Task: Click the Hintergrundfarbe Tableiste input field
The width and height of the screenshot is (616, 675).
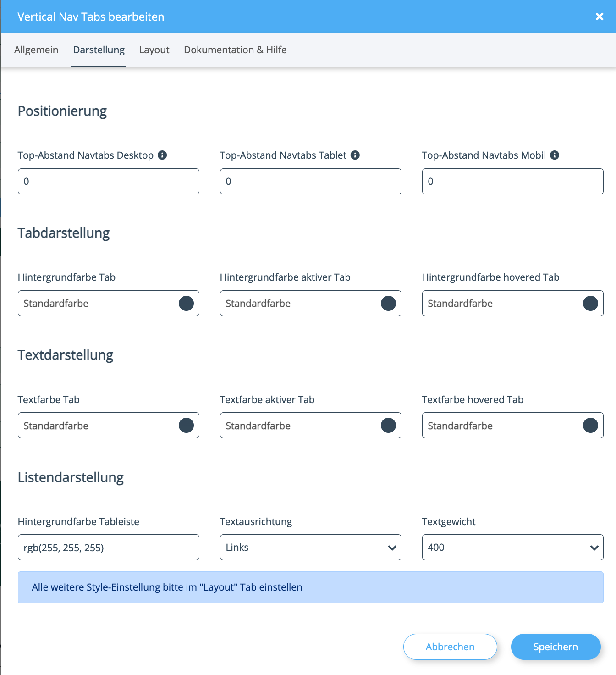Action: [108, 547]
